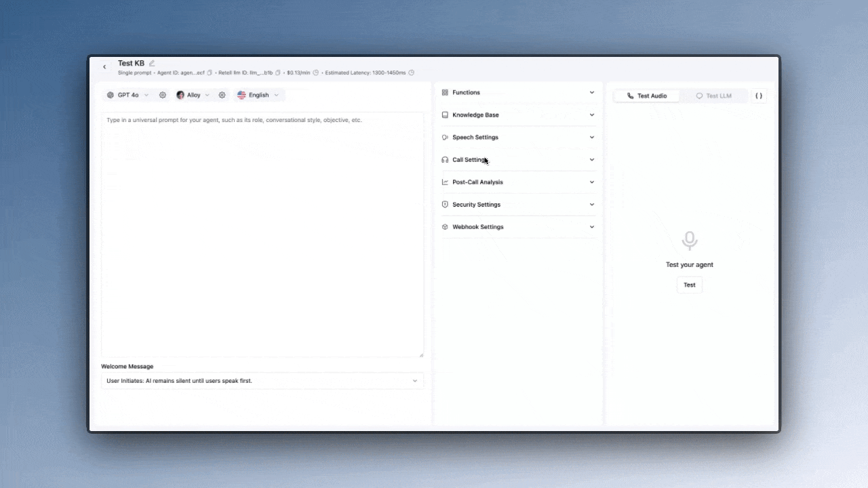Image resolution: width=868 pixels, height=488 pixels.
Task: Go back using the left arrow
Action: (104, 67)
